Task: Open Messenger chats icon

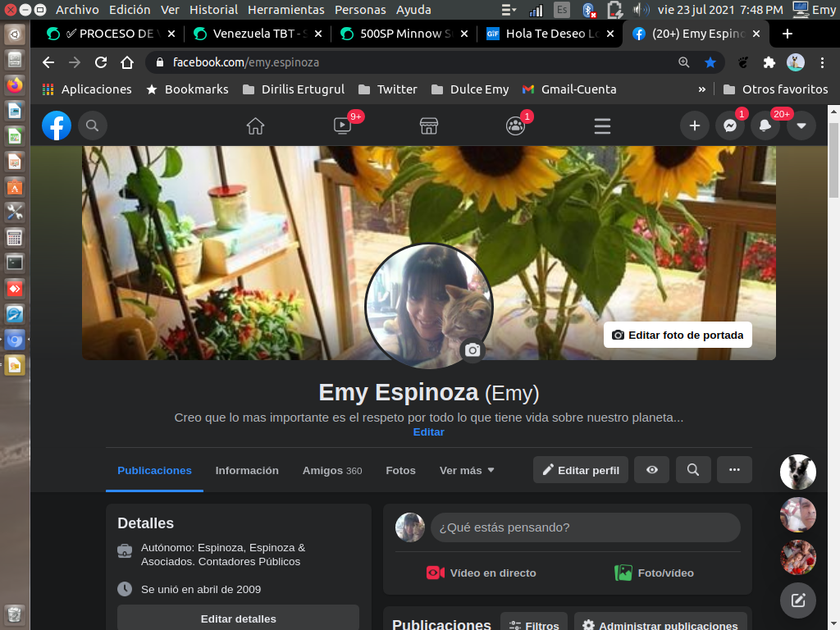Action: pos(730,126)
